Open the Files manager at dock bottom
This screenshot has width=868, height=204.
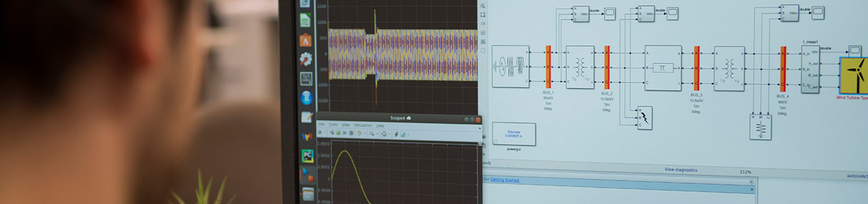click(308, 195)
